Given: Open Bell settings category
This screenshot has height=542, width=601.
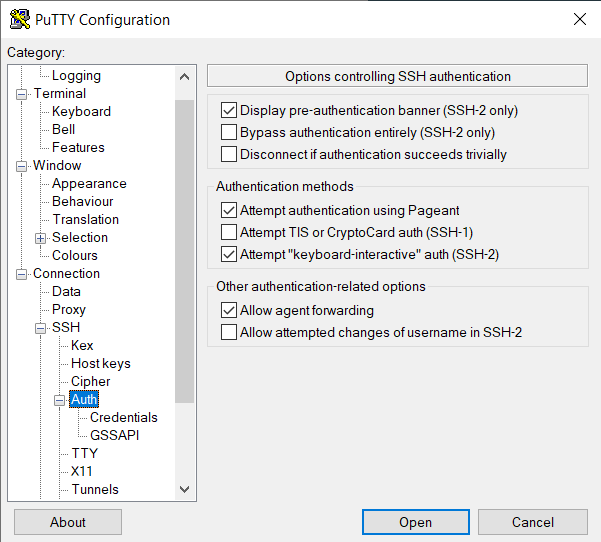Looking at the screenshot, I should (63, 129).
